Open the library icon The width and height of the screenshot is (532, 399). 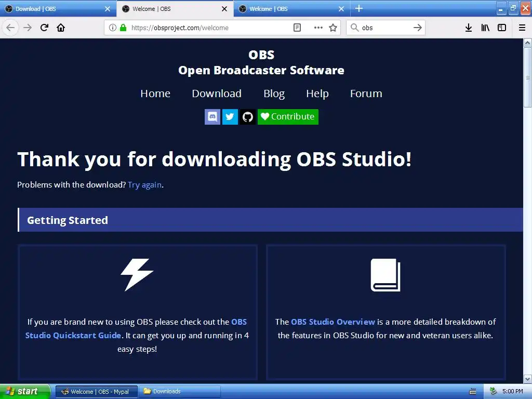[485, 28]
